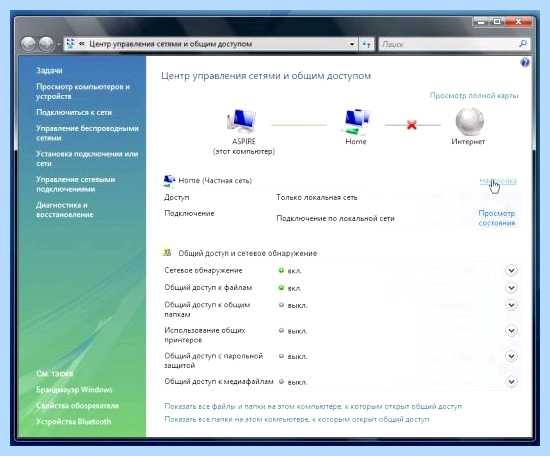Click the red X broken connection mark
Image resolution: width=550 pixels, height=456 pixels.
pyautogui.click(x=411, y=125)
